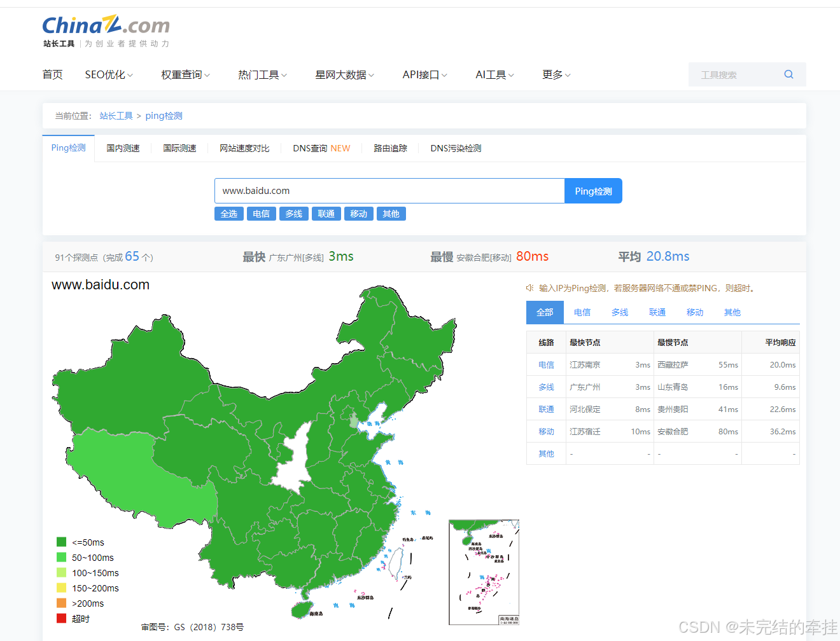Open the DNS查询 NEW tab
The height and width of the screenshot is (641, 840).
point(321,148)
